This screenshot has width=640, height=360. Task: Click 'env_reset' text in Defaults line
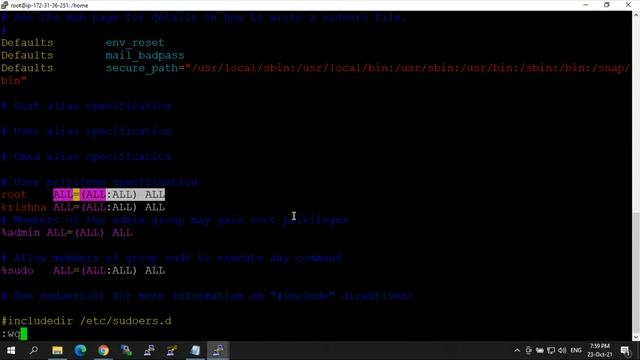pos(135,42)
